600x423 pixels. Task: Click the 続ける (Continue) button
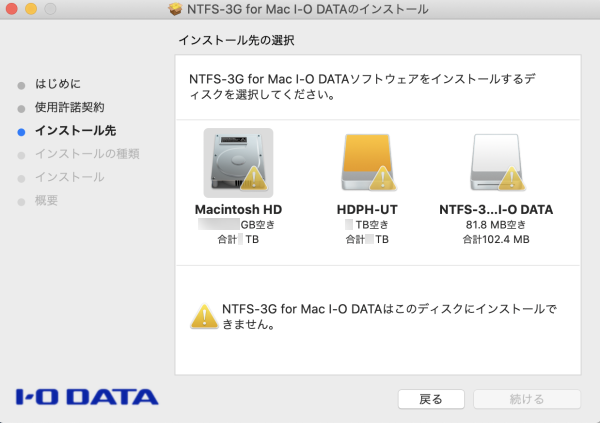pyautogui.click(x=527, y=399)
